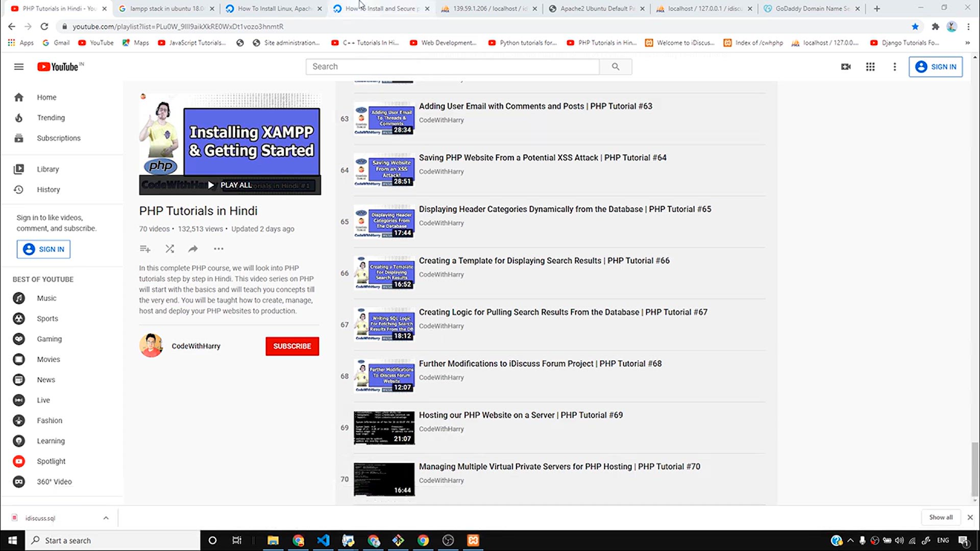Viewport: 980px width, 551px height.
Task: Open Managing Multiple Virtual Private Servers video
Action: [559, 467]
